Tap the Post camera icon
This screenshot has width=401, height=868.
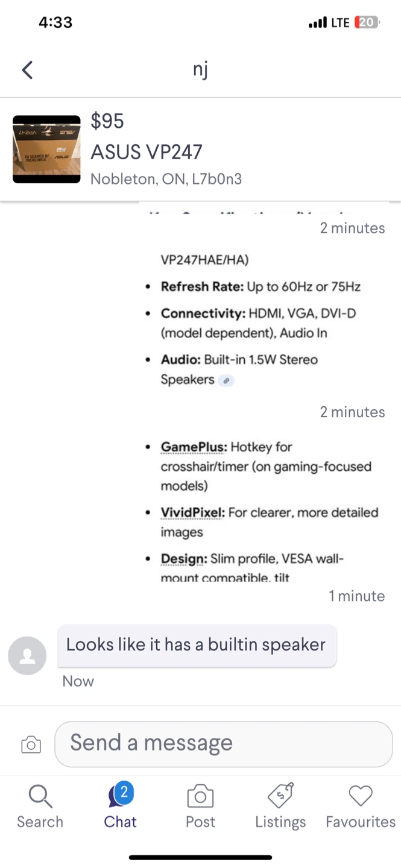point(200,797)
